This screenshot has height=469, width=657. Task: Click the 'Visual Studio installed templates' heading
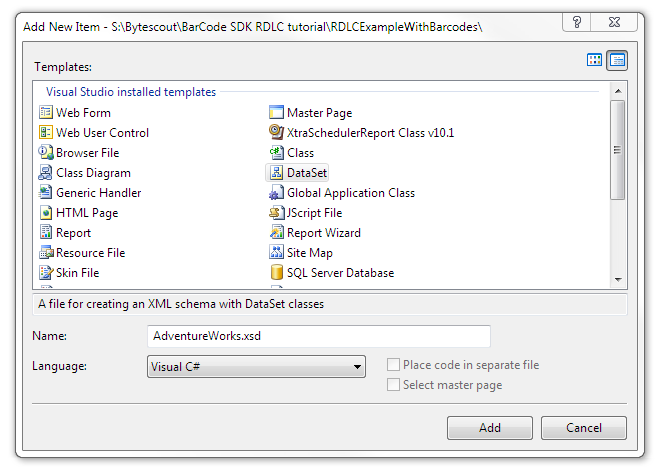131,92
